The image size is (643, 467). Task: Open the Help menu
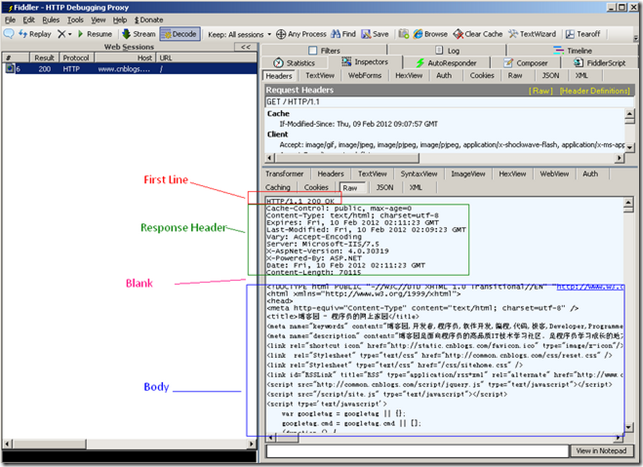click(120, 20)
